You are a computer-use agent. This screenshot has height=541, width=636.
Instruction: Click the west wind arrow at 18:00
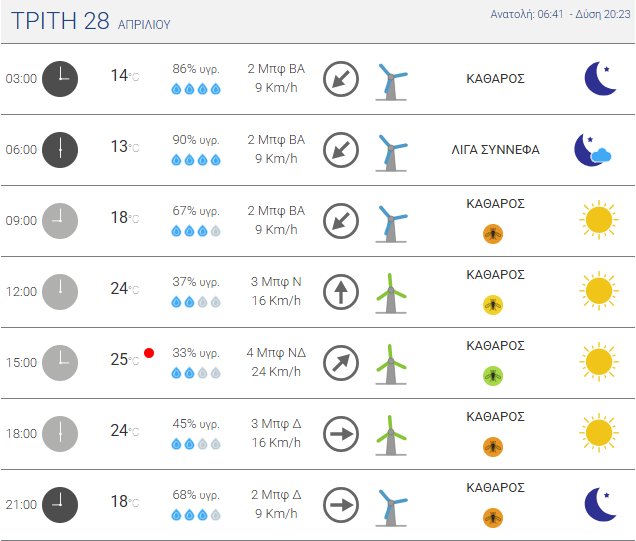pyautogui.click(x=341, y=434)
